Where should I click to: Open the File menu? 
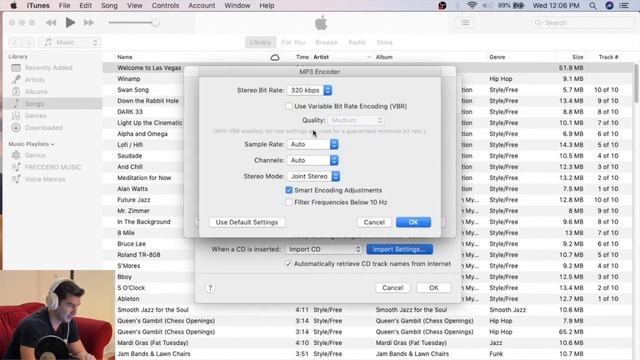coord(64,5)
